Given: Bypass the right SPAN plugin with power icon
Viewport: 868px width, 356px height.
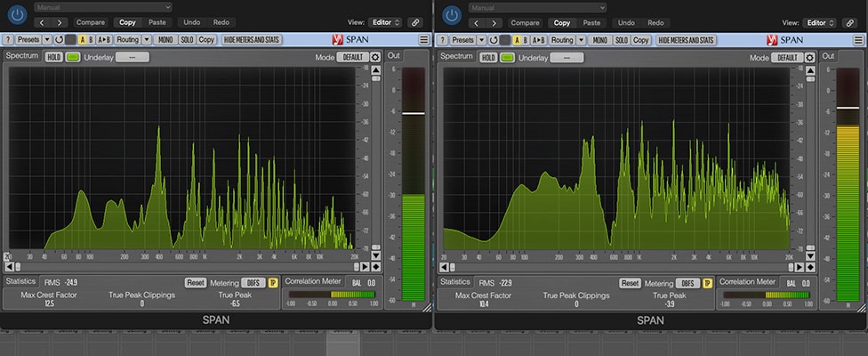Looking at the screenshot, I should point(453,14).
